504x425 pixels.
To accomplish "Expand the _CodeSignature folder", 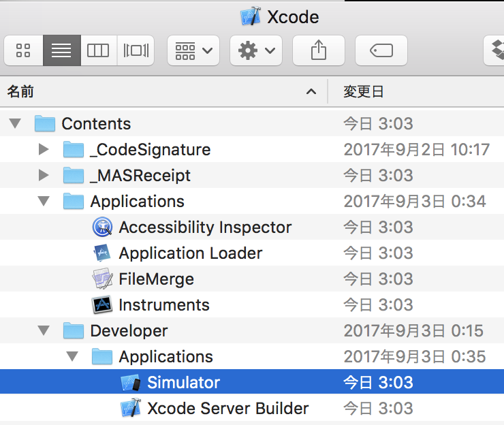I will tap(44, 150).
